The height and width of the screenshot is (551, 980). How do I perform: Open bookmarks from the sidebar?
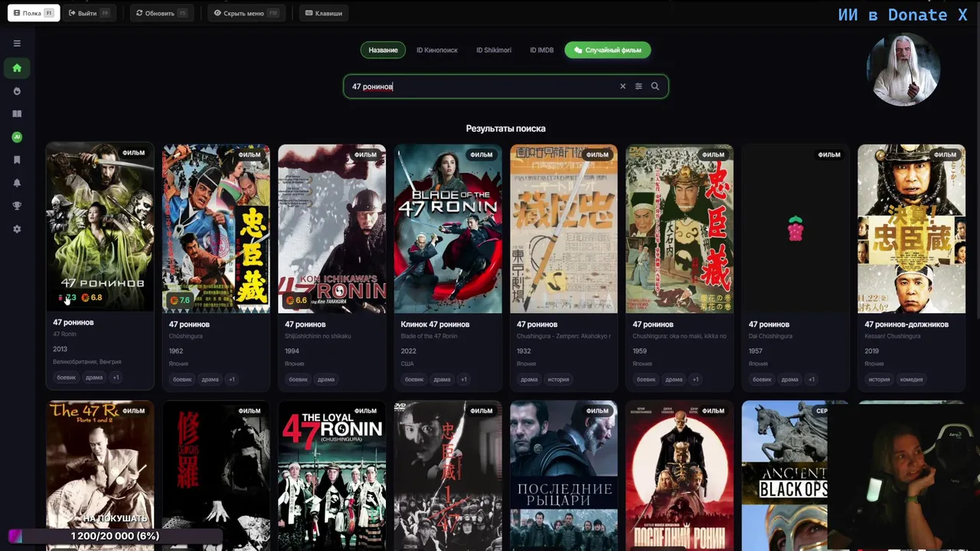click(x=17, y=160)
